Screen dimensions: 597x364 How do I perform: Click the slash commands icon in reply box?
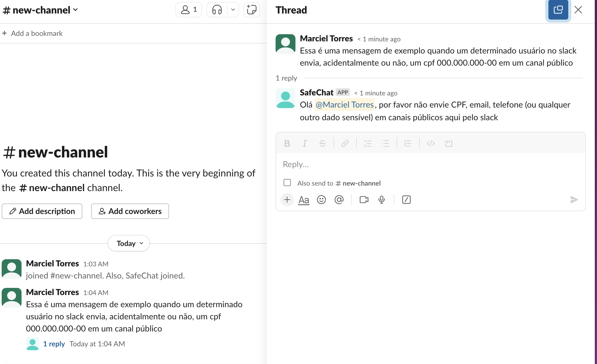pos(406,199)
